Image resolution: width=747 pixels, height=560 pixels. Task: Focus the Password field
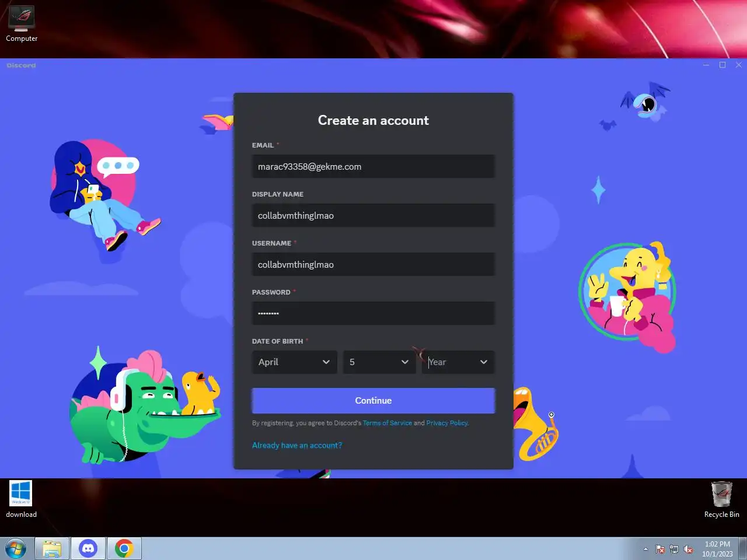[373, 313]
